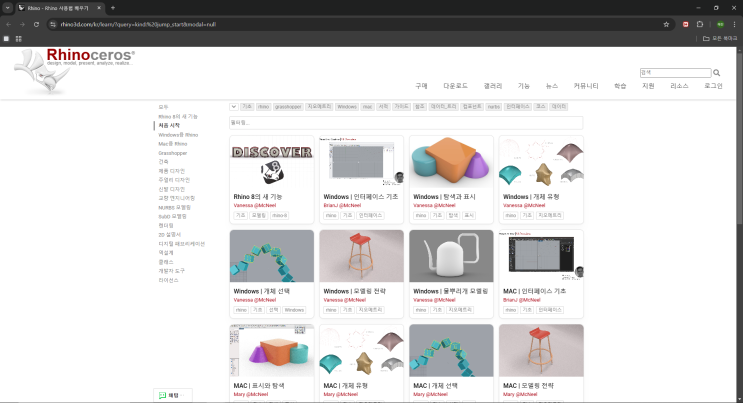The image size is (743, 403).
Task: Open the 커뮤니티 menu
Action: pos(586,86)
